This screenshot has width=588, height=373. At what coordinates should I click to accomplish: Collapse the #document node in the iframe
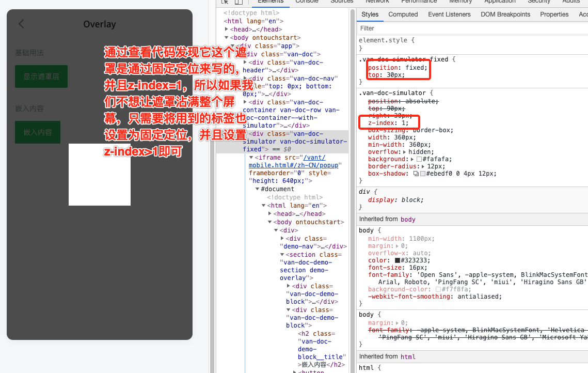coord(257,189)
